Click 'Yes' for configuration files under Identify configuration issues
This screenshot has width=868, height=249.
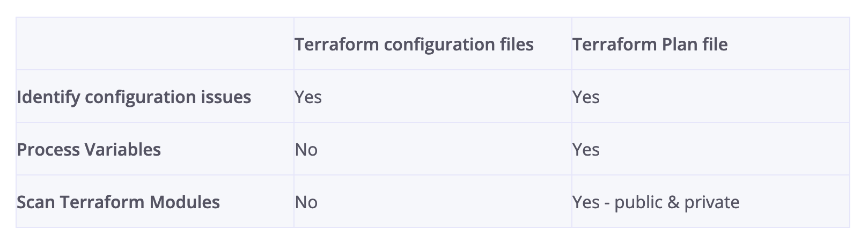(x=308, y=97)
